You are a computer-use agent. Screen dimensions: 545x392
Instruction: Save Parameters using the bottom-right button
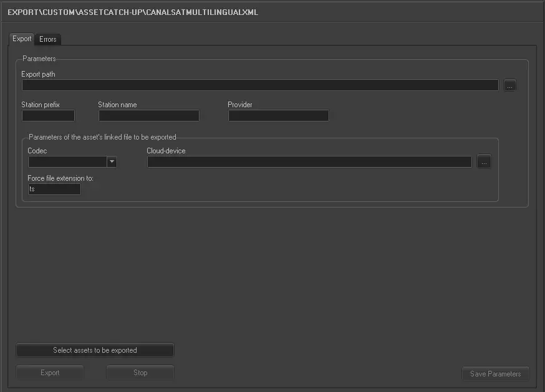tap(495, 374)
